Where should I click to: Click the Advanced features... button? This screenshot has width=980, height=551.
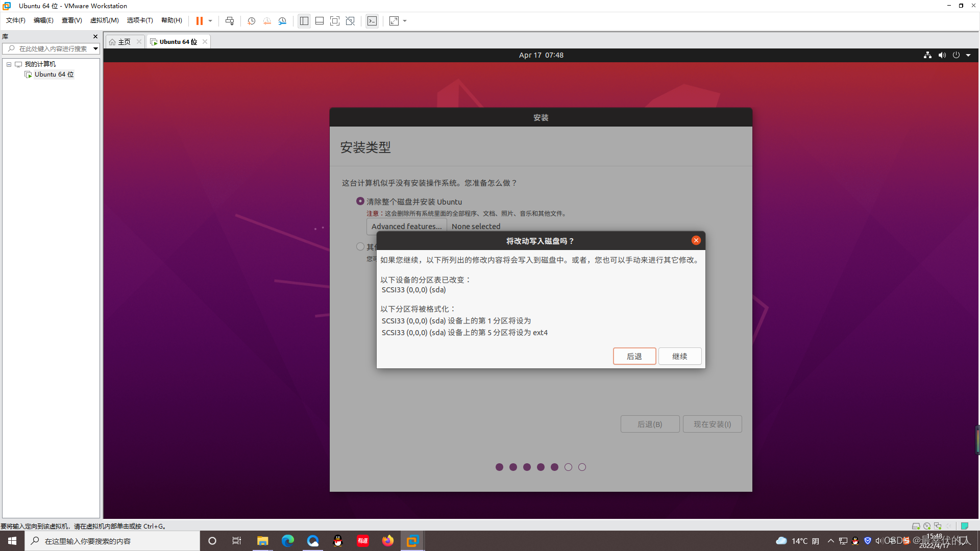[407, 226]
